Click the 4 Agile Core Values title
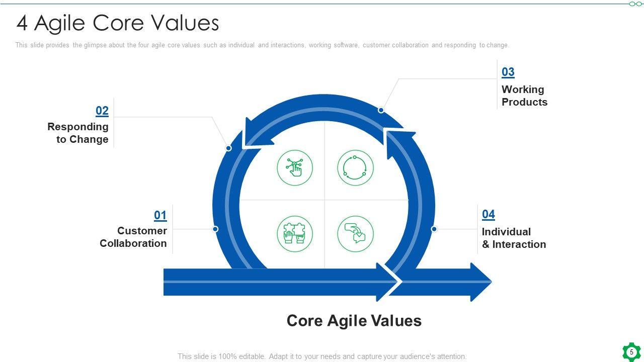This screenshot has height=362, width=644. [x=118, y=23]
